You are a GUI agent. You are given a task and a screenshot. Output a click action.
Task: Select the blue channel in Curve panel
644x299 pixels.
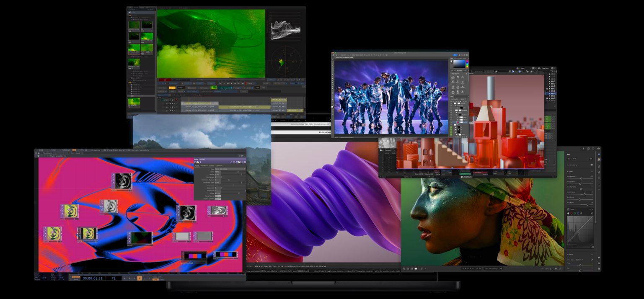pyautogui.click(x=578, y=213)
